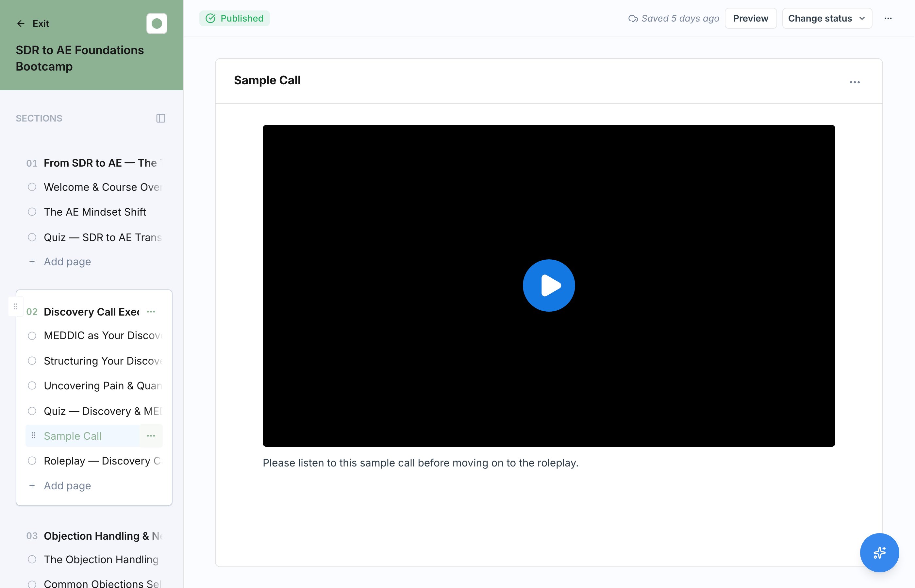Select section 02 Discovery Call Execution
The image size is (915, 588).
[x=91, y=312]
